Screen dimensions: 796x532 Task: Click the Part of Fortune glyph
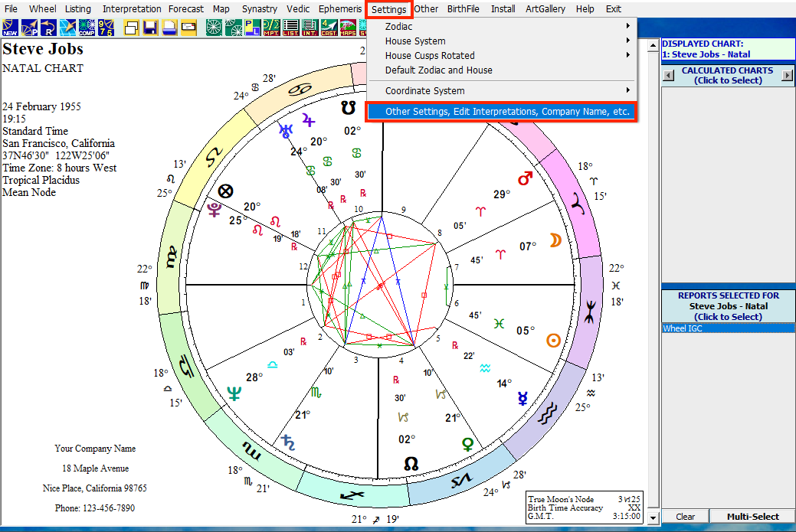(x=225, y=191)
